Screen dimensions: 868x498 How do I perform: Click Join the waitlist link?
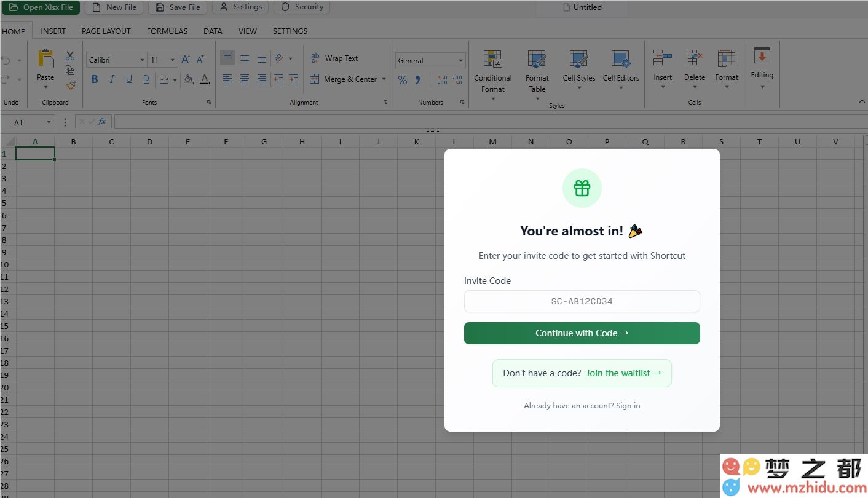tap(624, 373)
